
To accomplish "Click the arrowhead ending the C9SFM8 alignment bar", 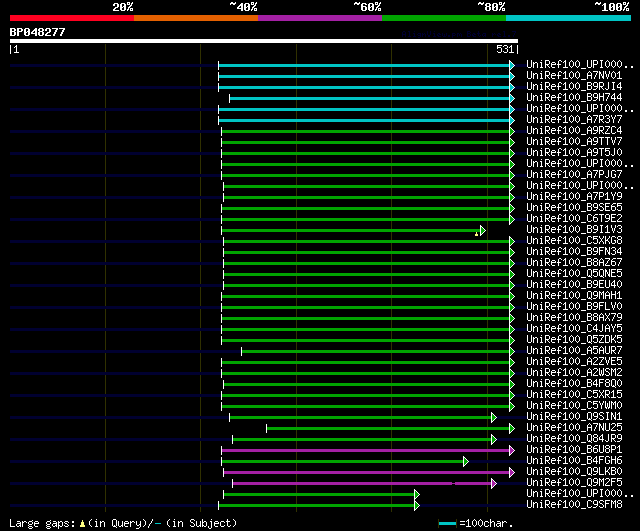I will pos(416,506).
